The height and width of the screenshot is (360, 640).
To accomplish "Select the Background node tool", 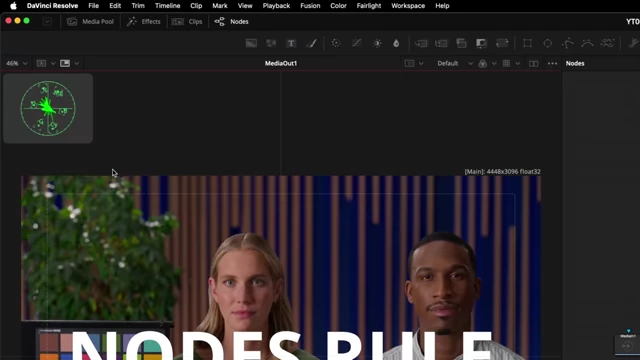I will [251, 43].
